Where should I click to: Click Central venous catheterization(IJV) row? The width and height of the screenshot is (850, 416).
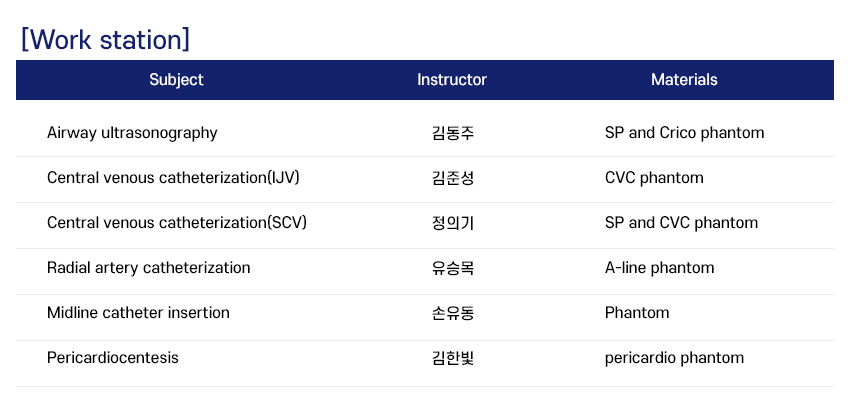tap(173, 178)
